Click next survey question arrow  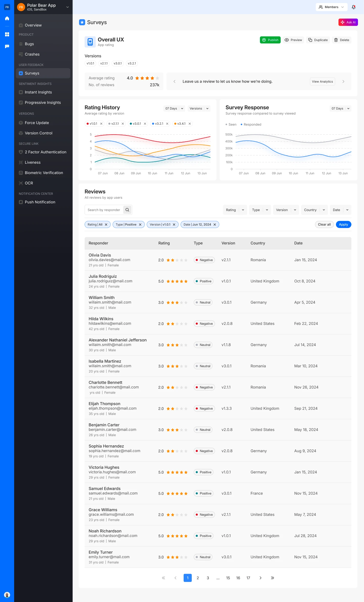(343, 81)
